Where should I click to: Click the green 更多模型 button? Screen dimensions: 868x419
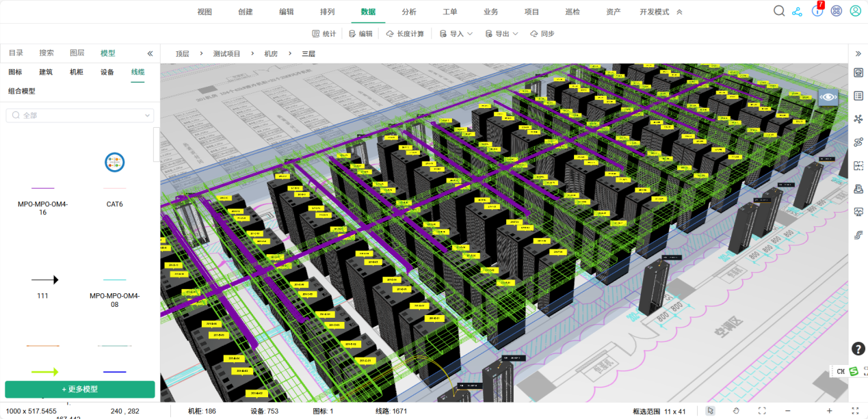coord(80,389)
